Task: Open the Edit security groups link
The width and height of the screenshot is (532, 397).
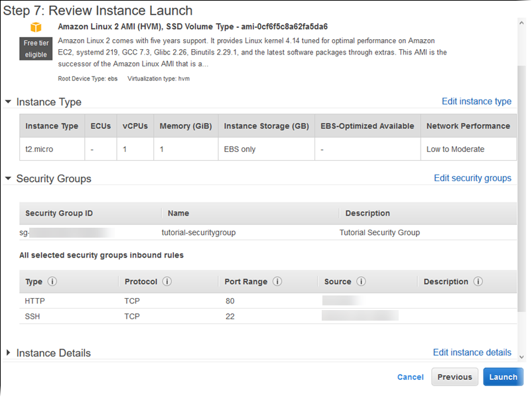Action: [x=472, y=178]
